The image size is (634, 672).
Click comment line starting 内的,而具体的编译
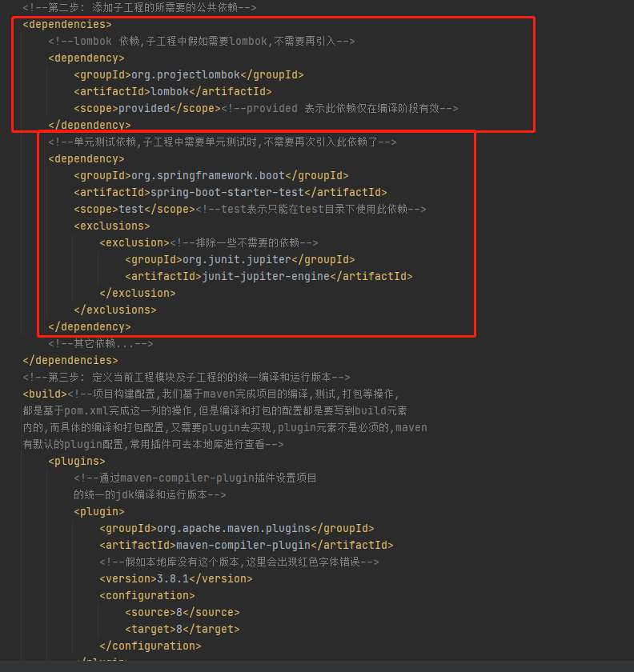225,428
